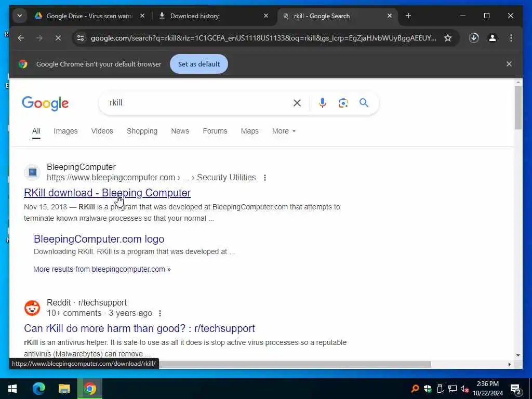Viewport: 532px width, 399px height.
Task: Close the rkill Google Search tab
Action: [x=390, y=16]
